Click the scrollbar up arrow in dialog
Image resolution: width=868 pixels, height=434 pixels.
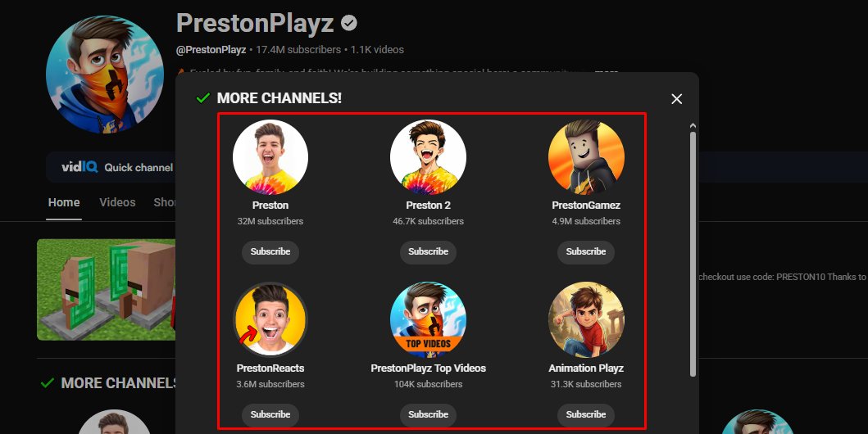(693, 126)
